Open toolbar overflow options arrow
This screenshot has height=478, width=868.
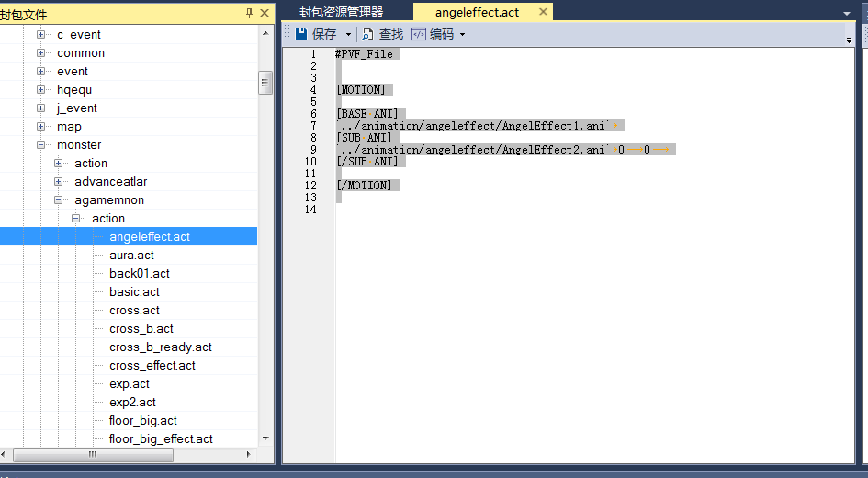(849, 39)
